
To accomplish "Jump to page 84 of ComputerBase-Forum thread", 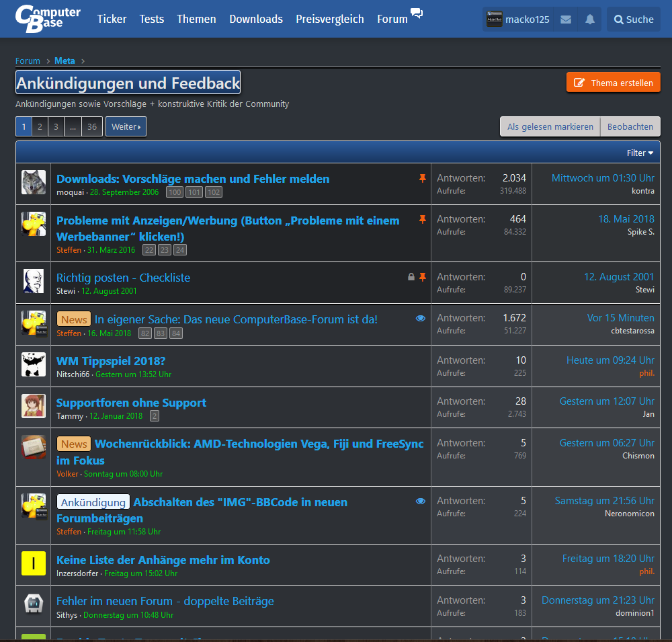I will click(175, 333).
